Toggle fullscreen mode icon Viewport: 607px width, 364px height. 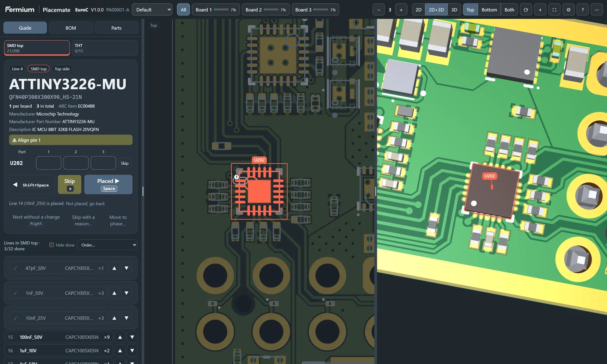pos(554,10)
